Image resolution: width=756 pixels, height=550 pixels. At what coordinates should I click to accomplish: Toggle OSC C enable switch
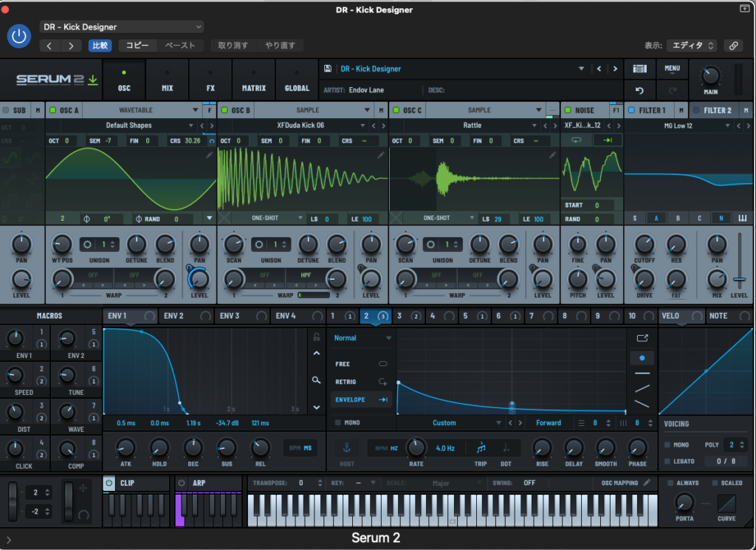click(x=396, y=111)
